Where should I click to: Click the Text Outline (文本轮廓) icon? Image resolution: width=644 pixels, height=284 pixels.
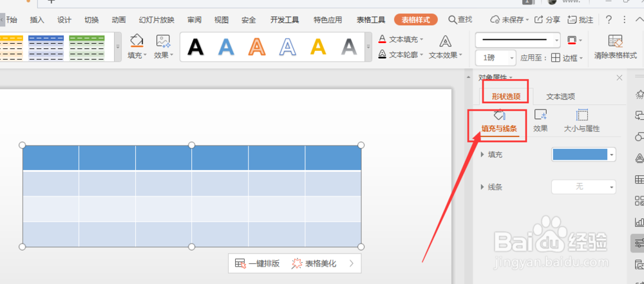[x=383, y=54]
